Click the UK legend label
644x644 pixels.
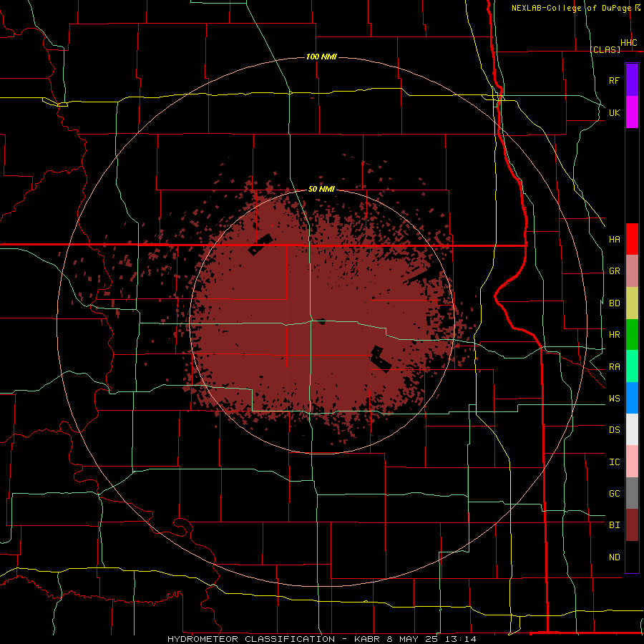(x=614, y=112)
